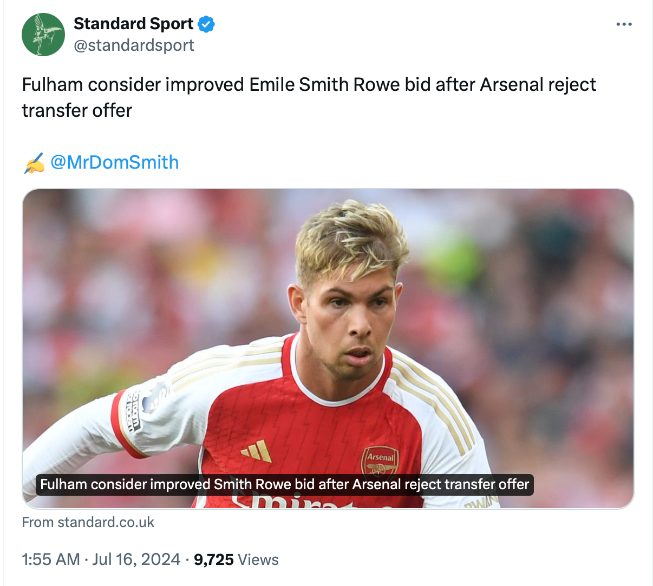Open the @standardsport handle

click(134, 45)
